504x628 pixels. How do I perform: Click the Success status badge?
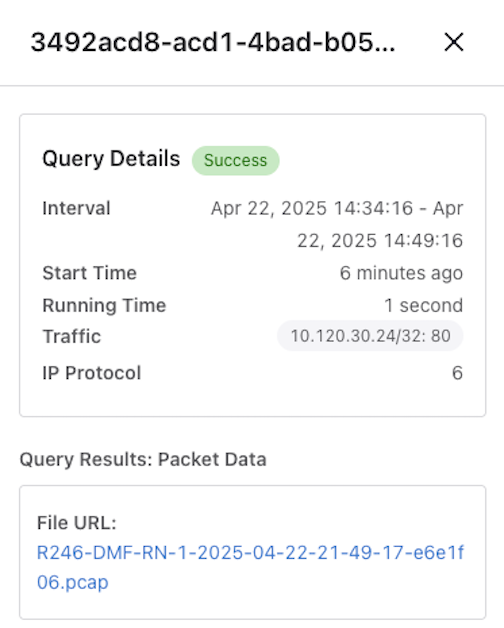tap(236, 161)
